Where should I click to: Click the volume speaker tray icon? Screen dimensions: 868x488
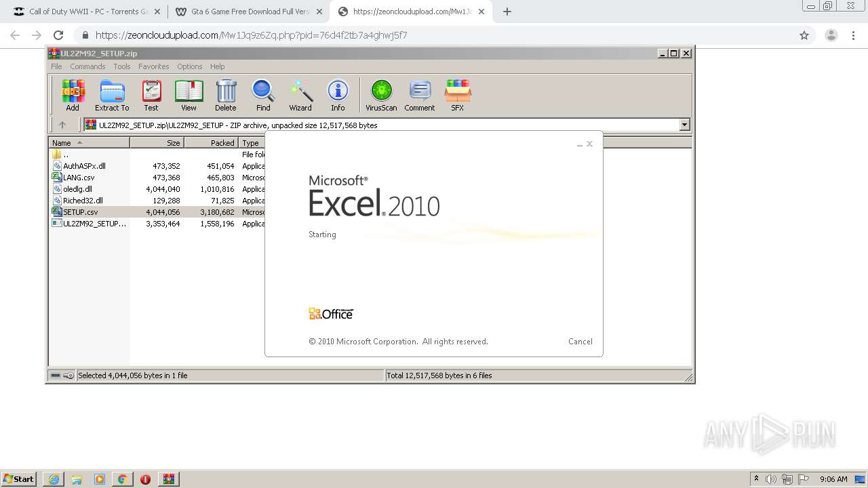point(771,479)
